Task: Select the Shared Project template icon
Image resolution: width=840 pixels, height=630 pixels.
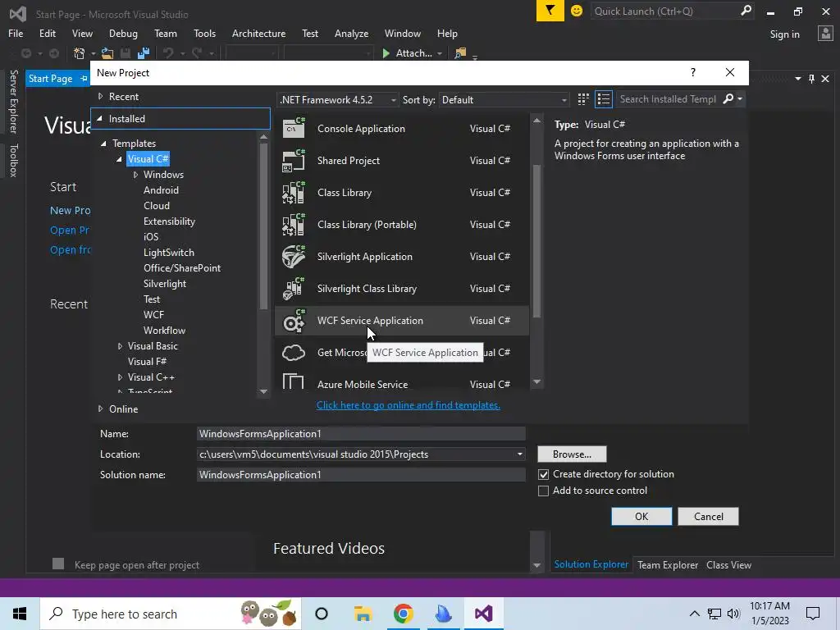Action: pos(294,160)
